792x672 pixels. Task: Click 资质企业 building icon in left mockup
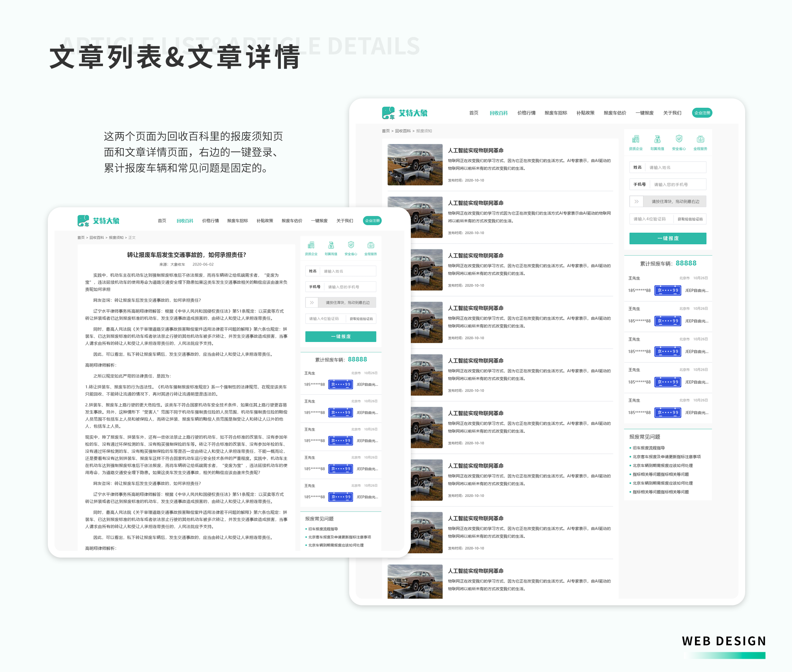coord(311,245)
